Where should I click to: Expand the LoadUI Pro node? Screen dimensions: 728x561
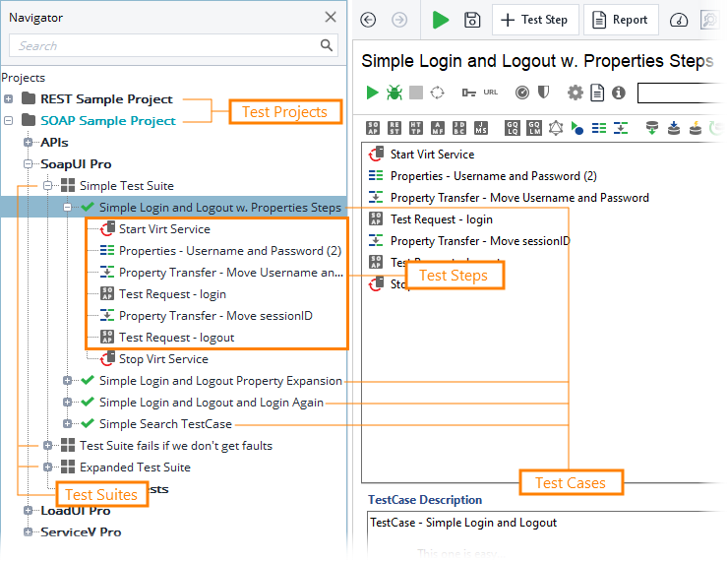pos(28,511)
